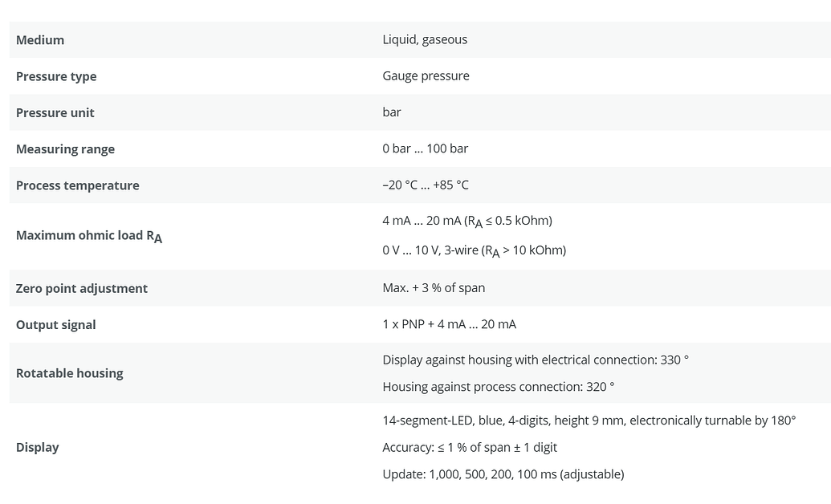Select the "Gauge pressure" value
The height and width of the screenshot is (504, 831).
[x=426, y=75]
